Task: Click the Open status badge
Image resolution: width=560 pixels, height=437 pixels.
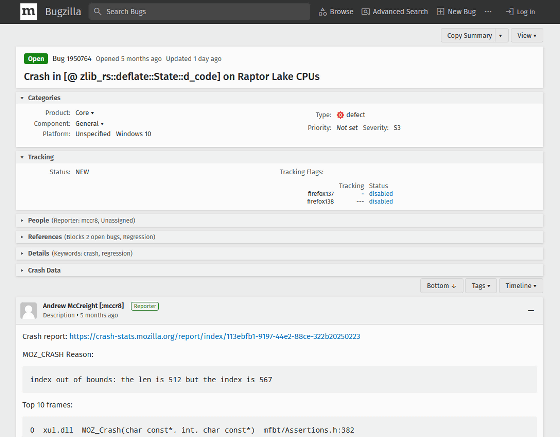Action: pyautogui.click(x=36, y=59)
